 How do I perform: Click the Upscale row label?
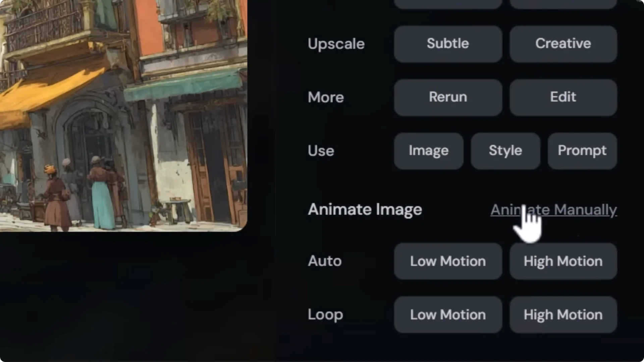pyautogui.click(x=336, y=44)
